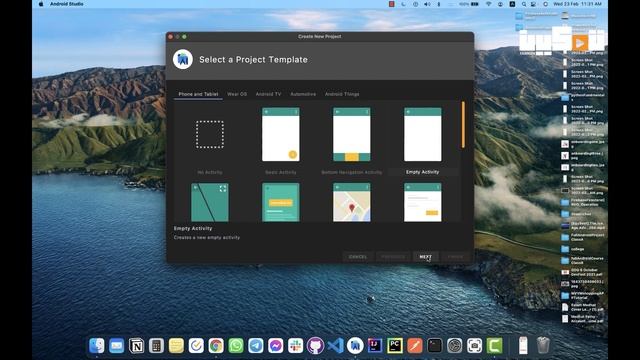Open Spotlight search in menu bar

tap(524, 4)
